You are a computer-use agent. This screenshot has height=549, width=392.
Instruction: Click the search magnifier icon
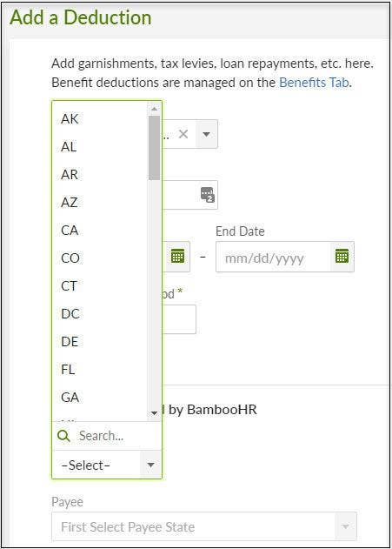pos(63,436)
